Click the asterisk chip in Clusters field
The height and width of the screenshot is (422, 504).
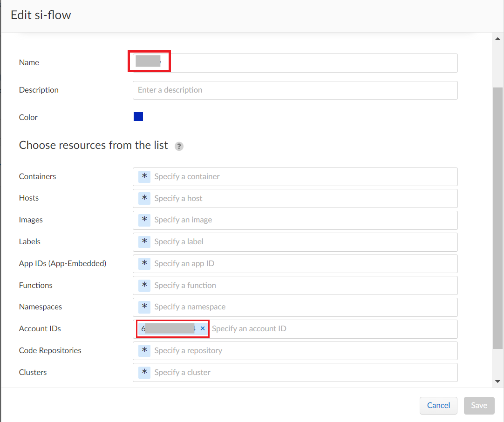click(x=144, y=372)
